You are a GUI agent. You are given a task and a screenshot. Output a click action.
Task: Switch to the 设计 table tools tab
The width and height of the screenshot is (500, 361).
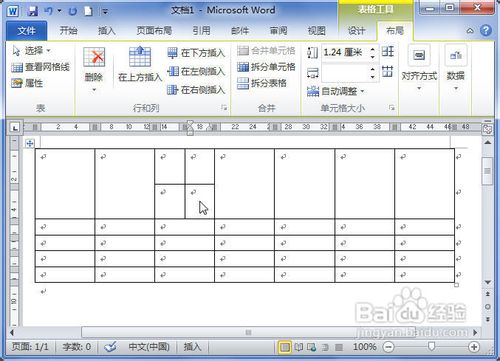[356, 31]
